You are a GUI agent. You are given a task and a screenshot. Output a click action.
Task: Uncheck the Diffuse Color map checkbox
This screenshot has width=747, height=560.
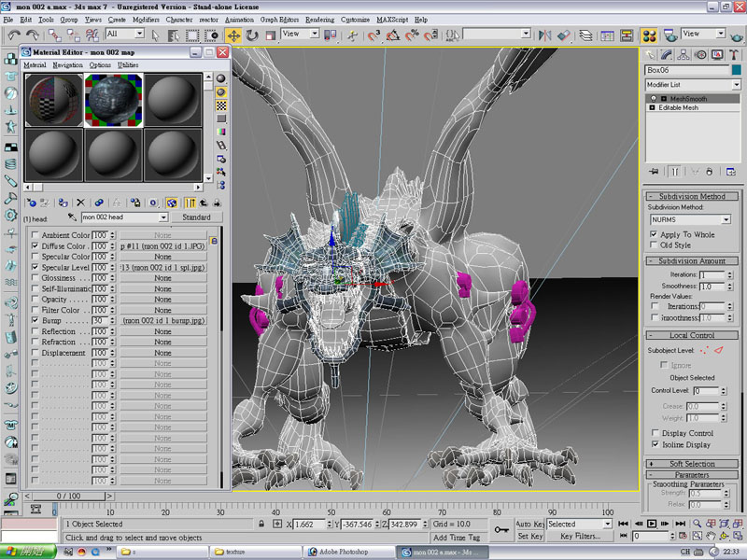35,245
